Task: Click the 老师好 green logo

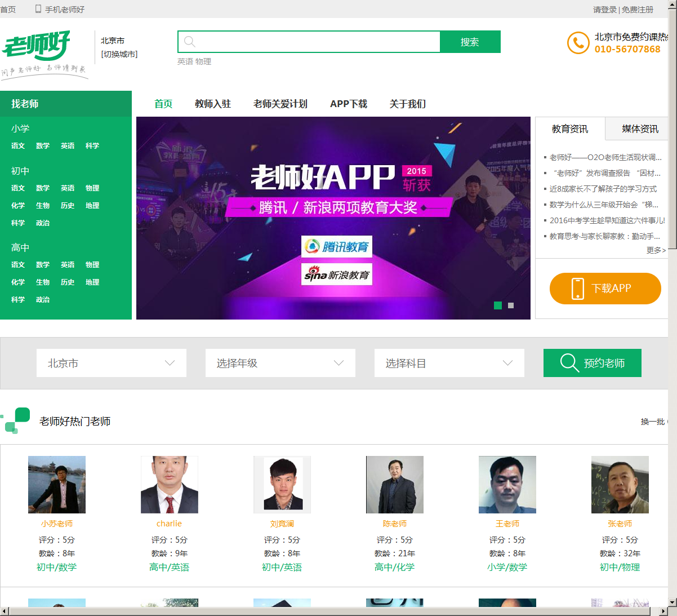Action: (44, 55)
